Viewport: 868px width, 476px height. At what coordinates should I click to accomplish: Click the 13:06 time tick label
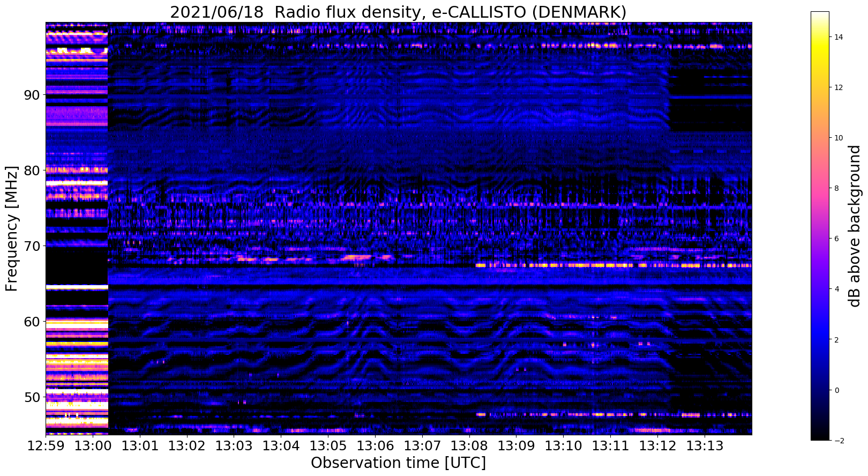coord(375,445)
